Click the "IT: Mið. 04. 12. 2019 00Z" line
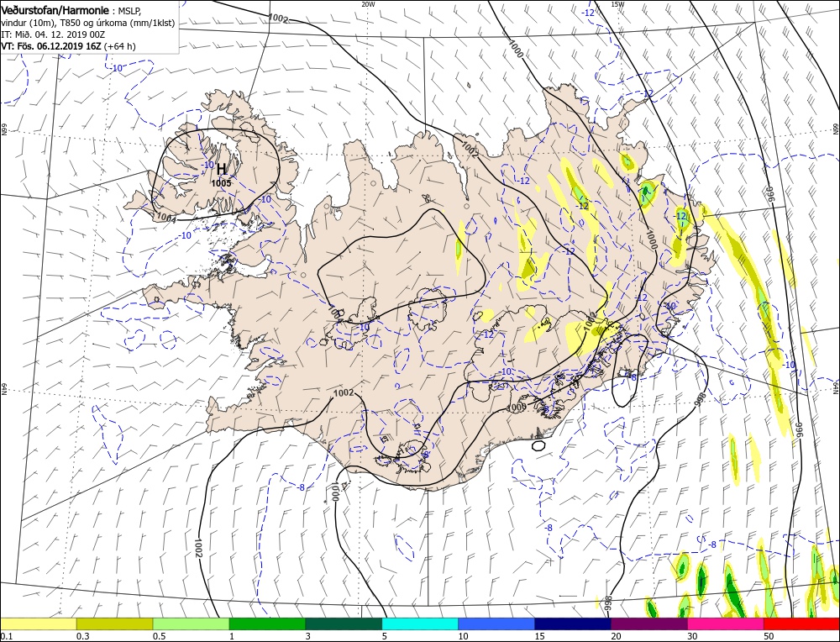The image size is (840, 642). 51,34
